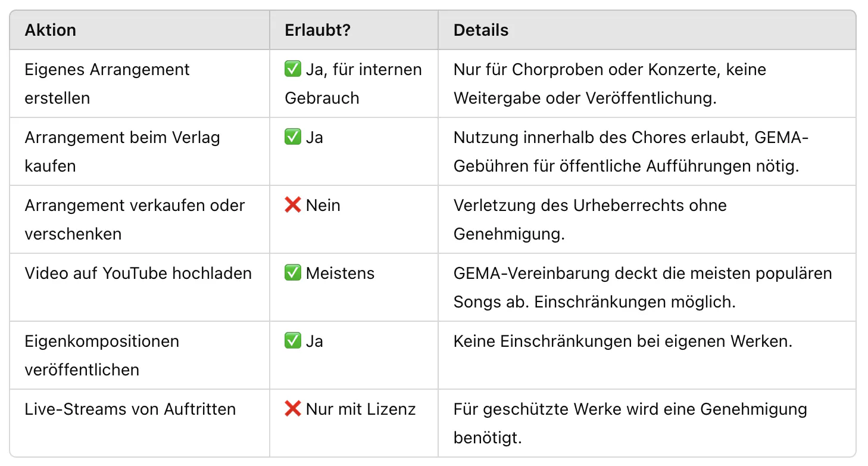Image resolution: width=868 pixels, height=466 pixels.
Task: Click the green checkmark in the Eigenkompositionen row
Action: (x=293, y=341)
